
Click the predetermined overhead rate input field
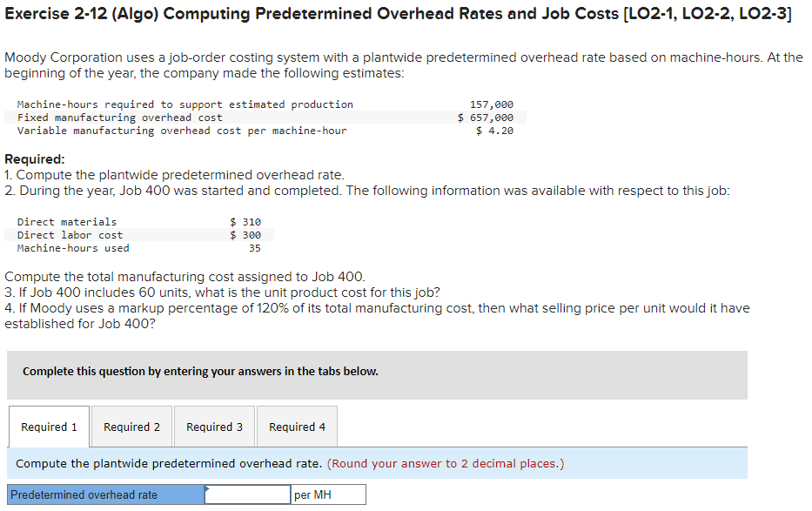(246, 494)
